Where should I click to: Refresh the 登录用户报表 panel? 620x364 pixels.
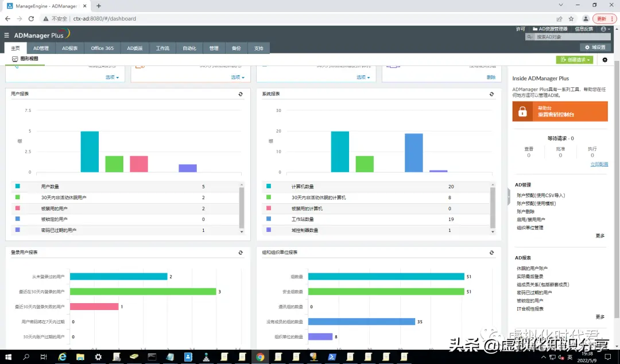(240, 252)
